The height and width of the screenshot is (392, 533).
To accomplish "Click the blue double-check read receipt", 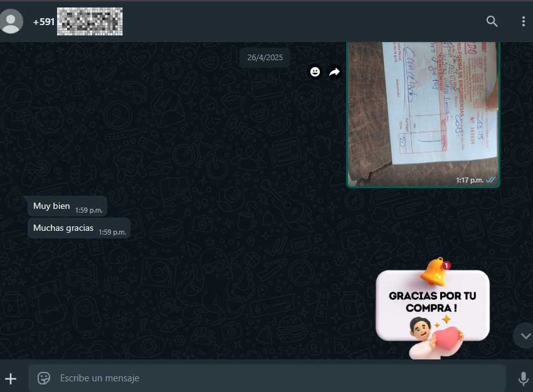I will [x=491, y=180].
